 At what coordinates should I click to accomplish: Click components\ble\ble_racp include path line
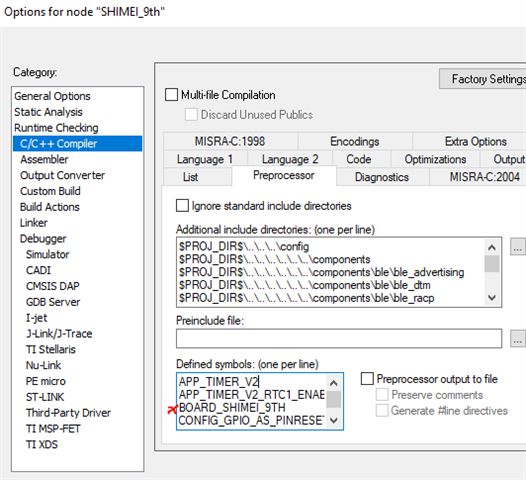point(307,298)
